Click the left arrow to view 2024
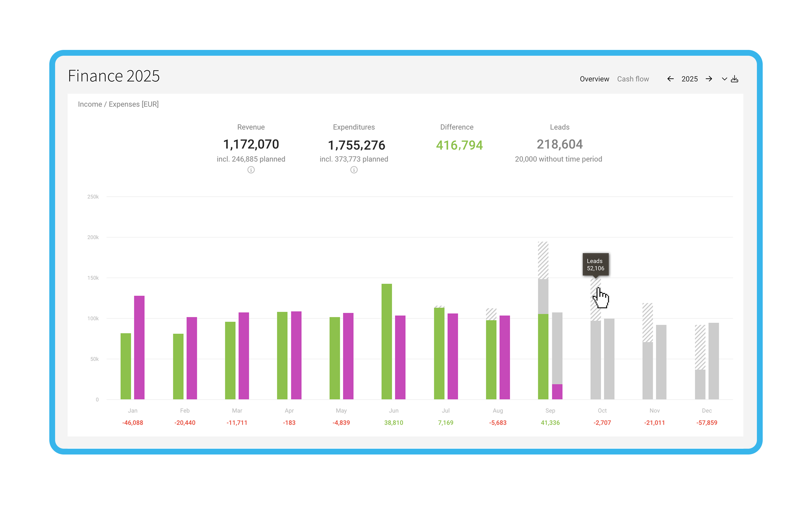The width and height of the screenshot is (812, 505). 671,79
